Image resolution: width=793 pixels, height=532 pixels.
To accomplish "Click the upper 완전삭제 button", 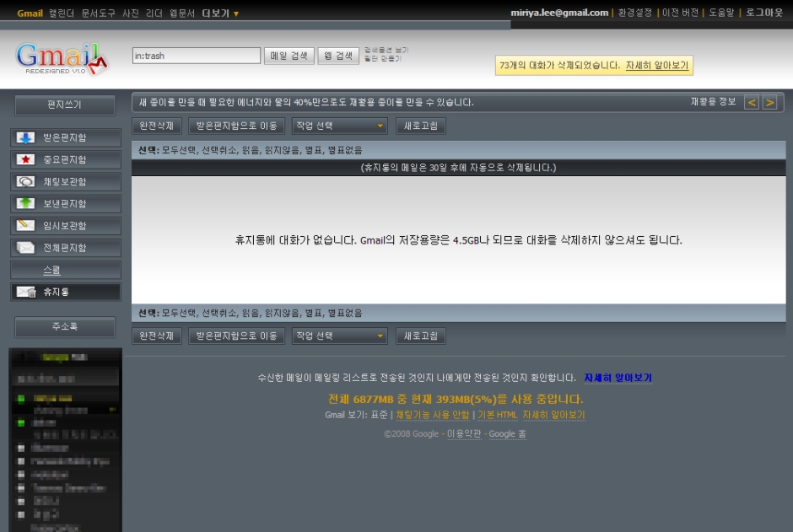I will pos(157,126).
